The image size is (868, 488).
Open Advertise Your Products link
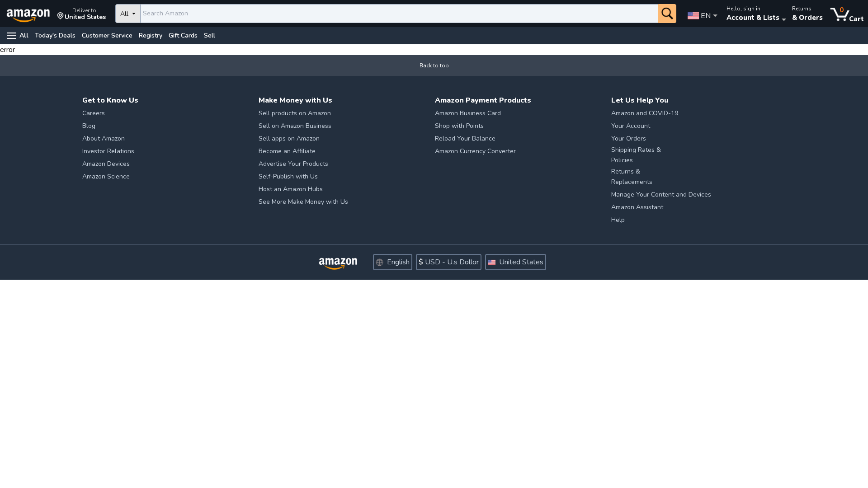coord(293,164)
